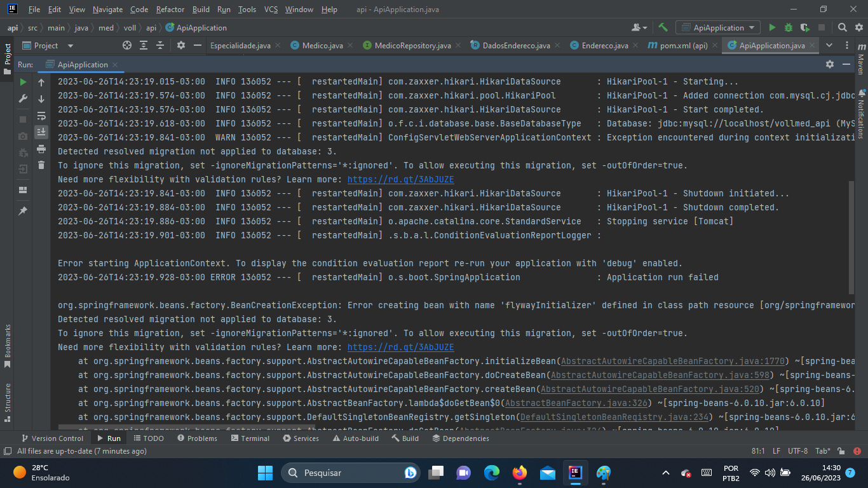Open the Navigate menu
The image size is (868, 488).
click(108, 10)
